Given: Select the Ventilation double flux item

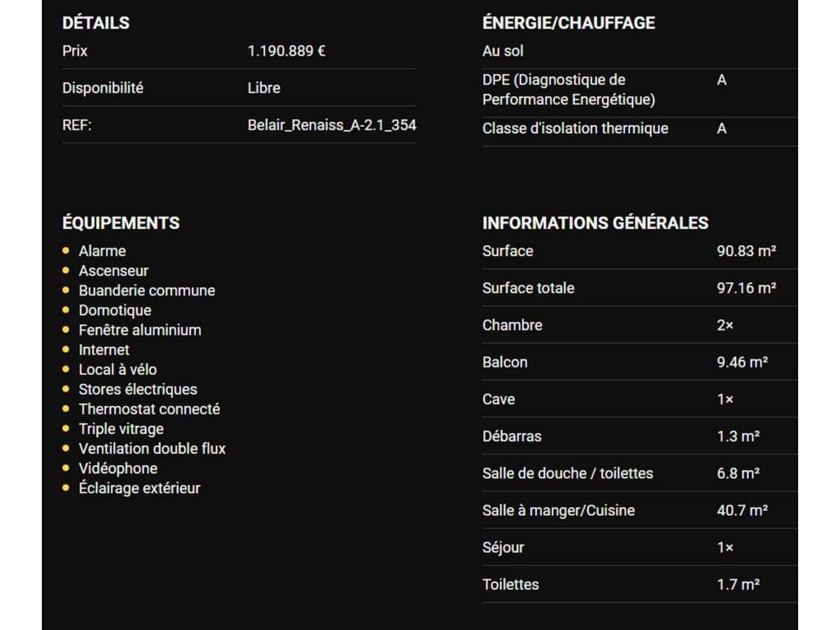Looking at the screenshot, I should (152, 449).
